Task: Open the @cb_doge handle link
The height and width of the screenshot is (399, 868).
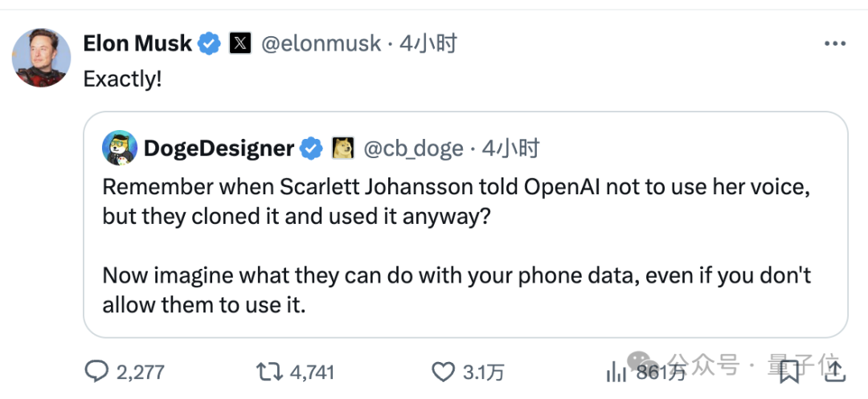Action: 413,149
